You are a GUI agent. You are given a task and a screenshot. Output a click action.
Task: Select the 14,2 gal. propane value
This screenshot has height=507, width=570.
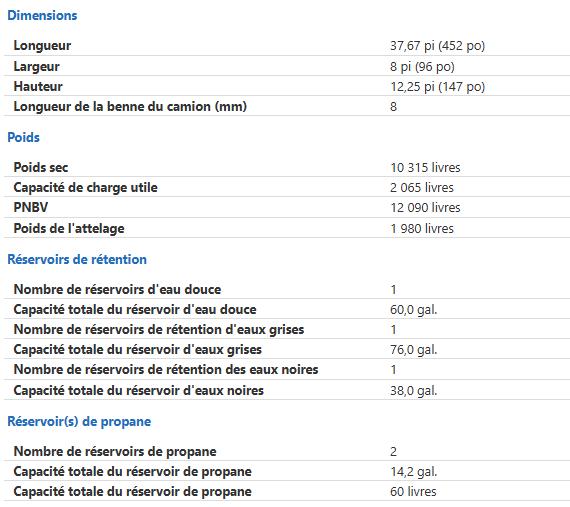coord(413,472)
